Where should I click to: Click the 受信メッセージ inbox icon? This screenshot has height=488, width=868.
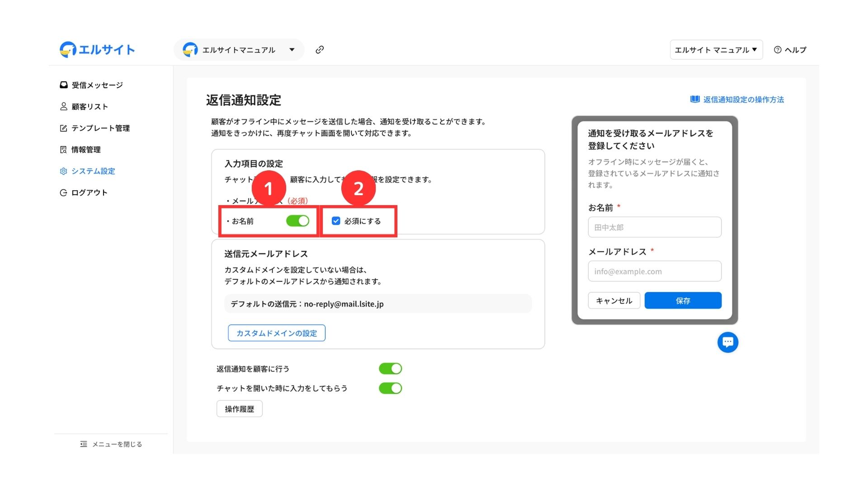coord(64,85)
